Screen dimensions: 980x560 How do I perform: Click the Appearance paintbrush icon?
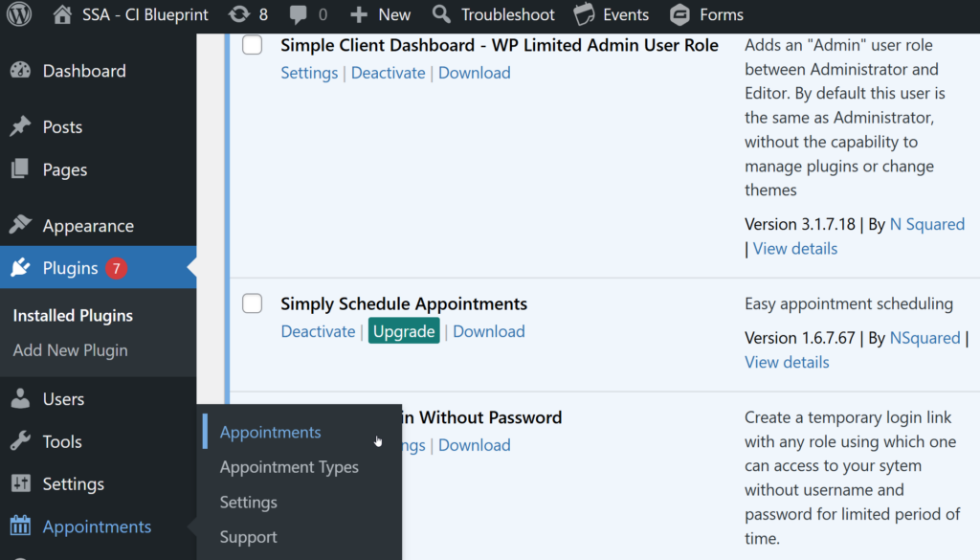20,224
